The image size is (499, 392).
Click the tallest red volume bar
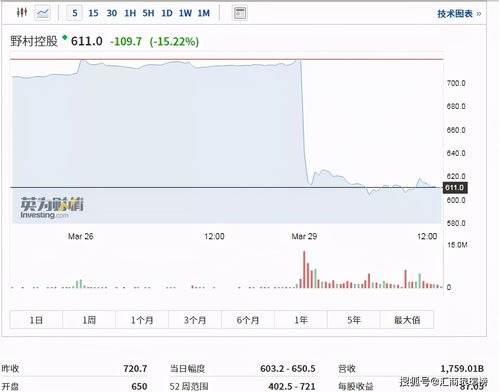tap(304, 270)
